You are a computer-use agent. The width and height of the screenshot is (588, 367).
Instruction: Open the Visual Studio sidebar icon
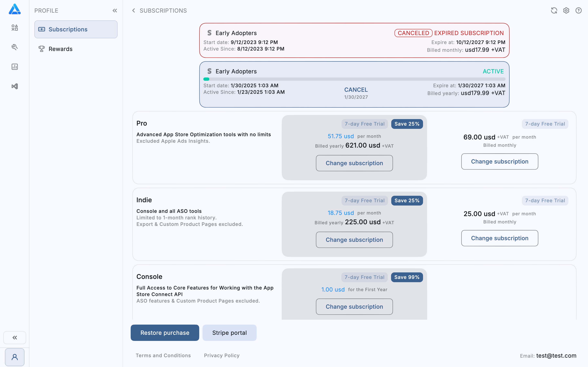[x=14, y=86]
